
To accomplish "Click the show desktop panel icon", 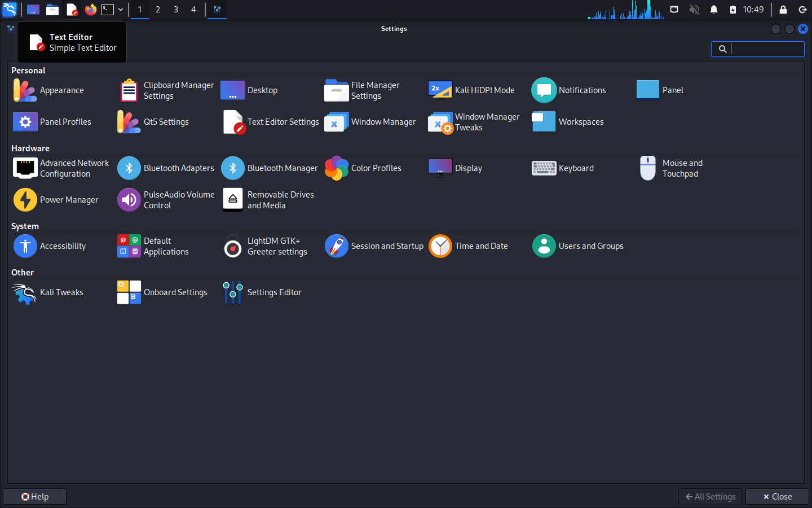I will pos(33,10).
